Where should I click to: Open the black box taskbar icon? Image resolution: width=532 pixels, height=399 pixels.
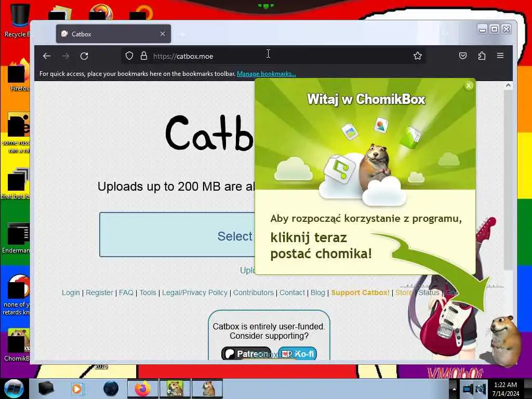pos(46,389)
